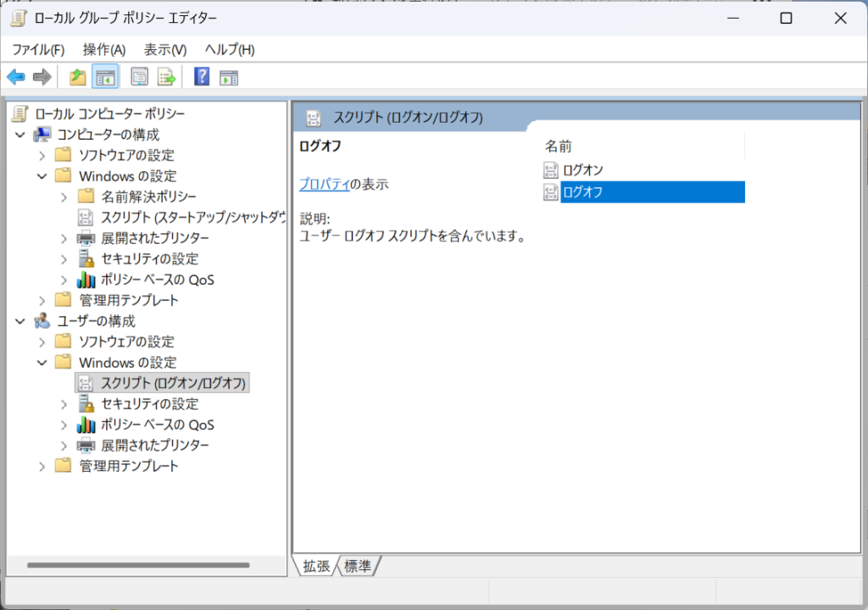
Task: Click セキュリティの設定 icon under コンピューターの構成
Action: [86, 258]
